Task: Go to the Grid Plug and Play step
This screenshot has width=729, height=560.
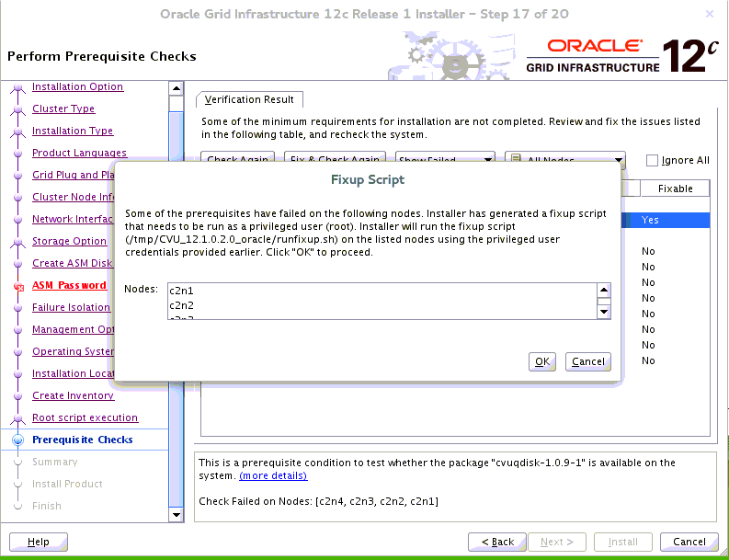Action: click(73, 175)
